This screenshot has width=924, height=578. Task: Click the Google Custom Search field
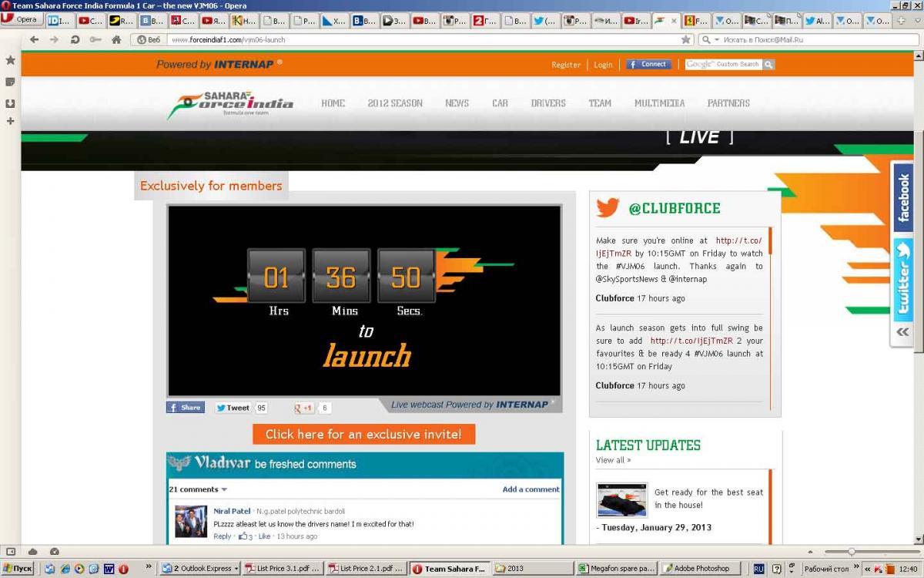tap(724, 65)
